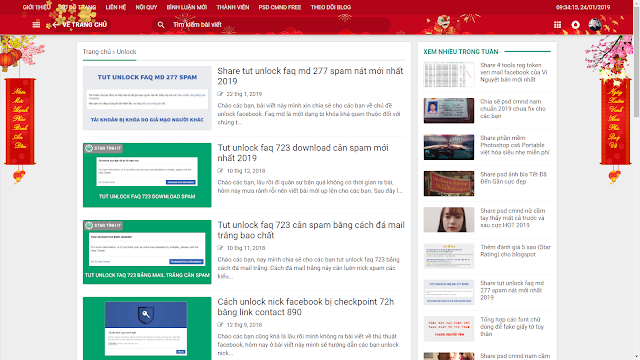
Task: Click date 10 thg 12, 2018
Action: coord(246,171)
